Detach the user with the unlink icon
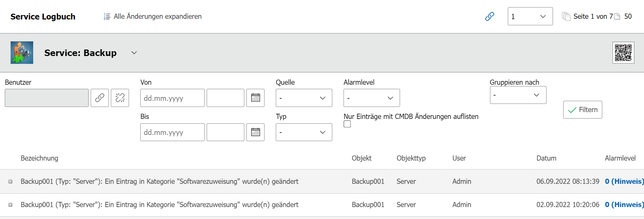Image resolution: width=644 pixels, height=219 pixels. click(120, 98)
